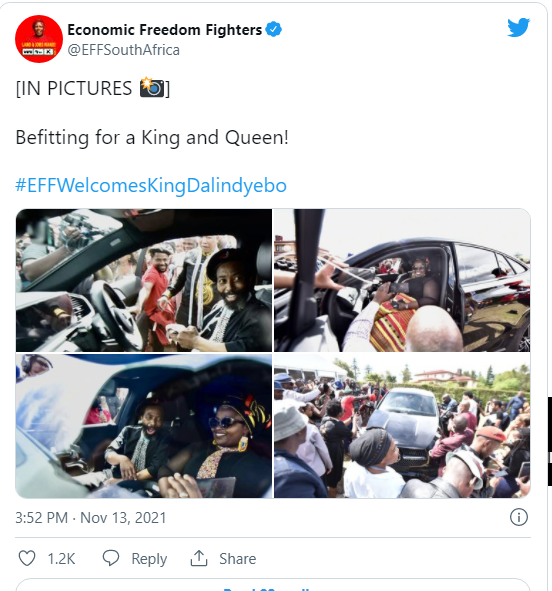Open the tweet timestamp Nov 13, 2021
The height and width of the screenshot is (591, 552).
[91, 518]
